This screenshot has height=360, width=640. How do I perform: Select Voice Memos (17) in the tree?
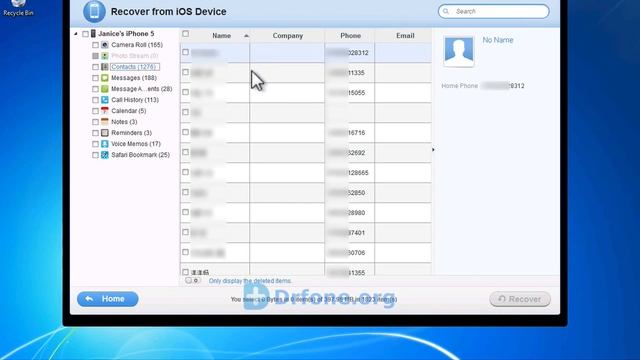[x=136, y=144]
